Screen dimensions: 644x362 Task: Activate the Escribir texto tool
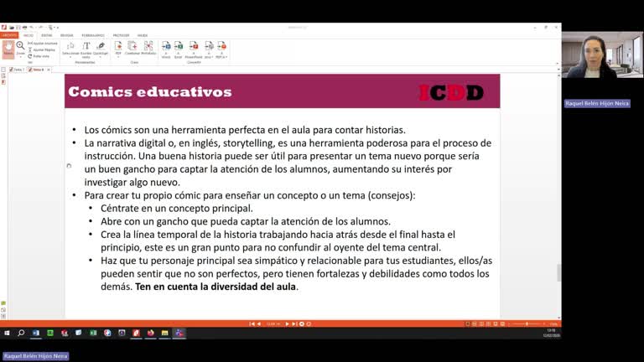(86, 49)
